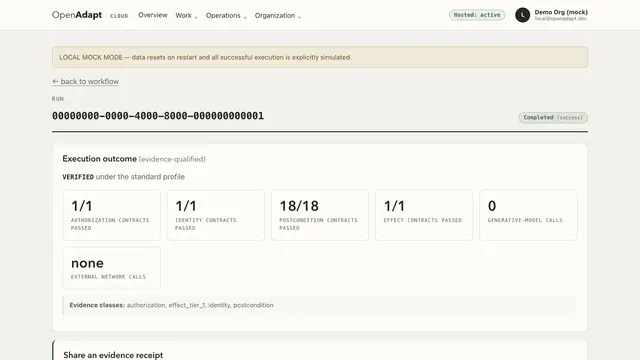Viewport: 640px width, 360px height.
Task: Click the Completed (success) status badge
Action: point(553,118)
